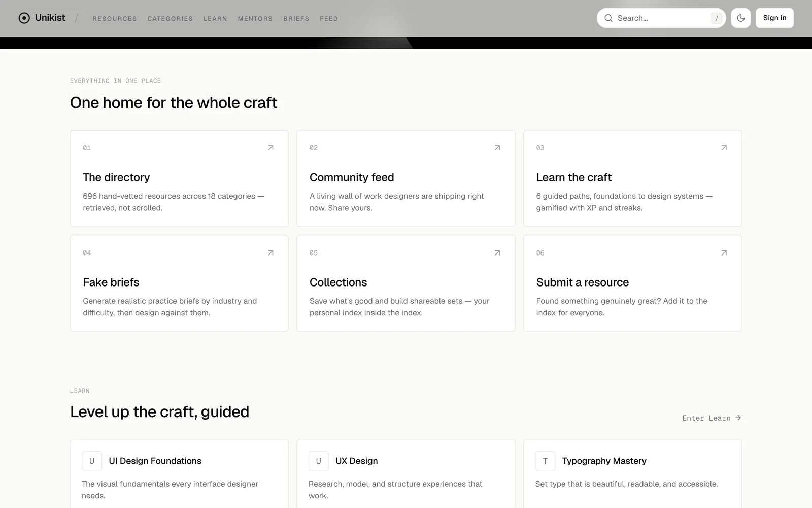Open the UX Design learning path
The width and height of the screenshot is (812, 508).
(356, 461)
